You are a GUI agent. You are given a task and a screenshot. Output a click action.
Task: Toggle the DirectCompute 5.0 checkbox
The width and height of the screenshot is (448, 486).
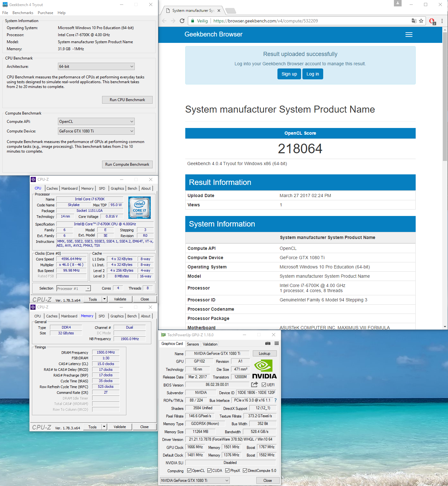click(245, 471)
